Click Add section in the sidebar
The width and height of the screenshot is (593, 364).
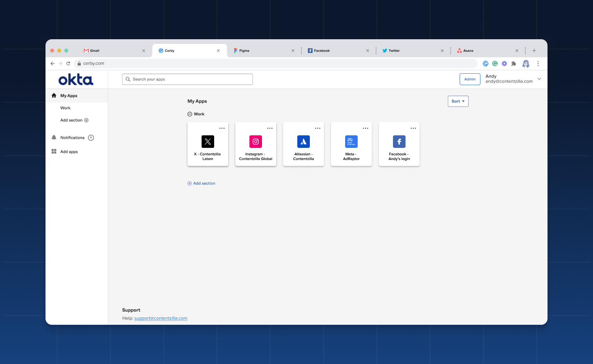75,120
